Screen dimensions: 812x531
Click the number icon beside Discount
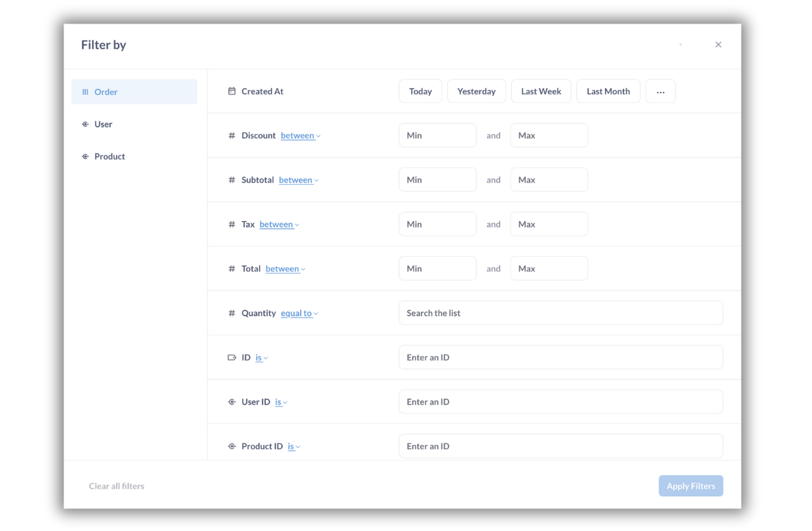(232, 135)
